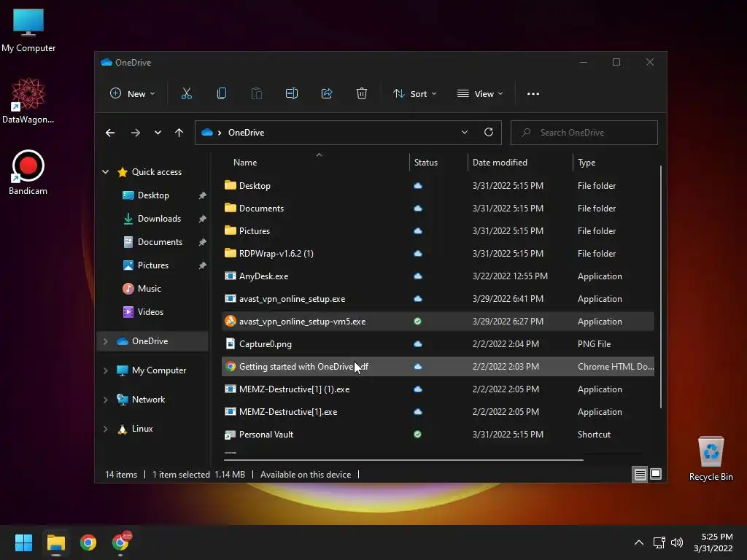Select Documents in Quick access

tap(160, 242)
